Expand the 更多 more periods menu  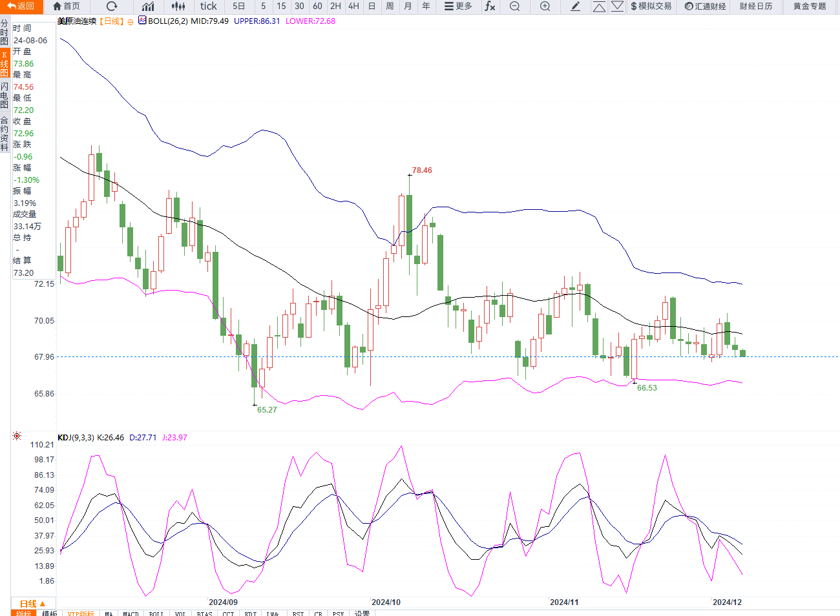458,6
